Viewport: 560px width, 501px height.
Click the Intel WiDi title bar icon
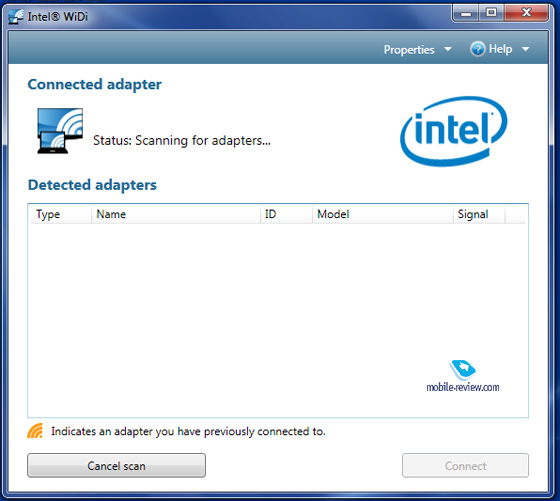coord(16,16)
